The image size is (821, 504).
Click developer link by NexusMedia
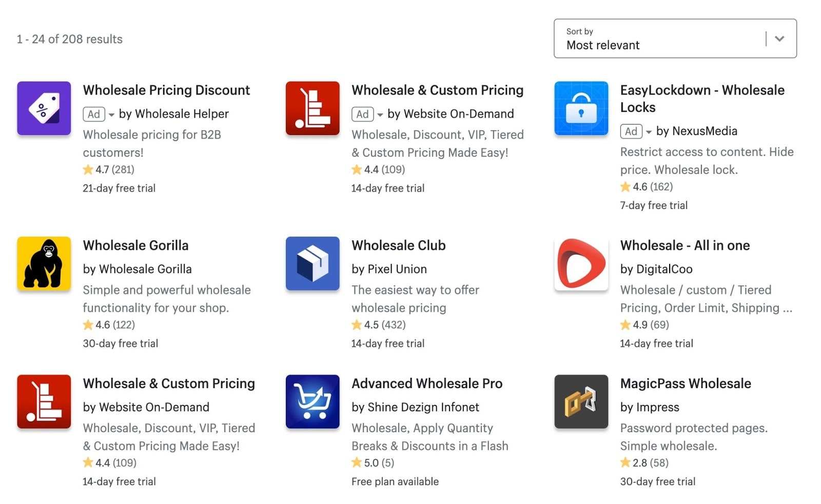[x=696, y=131]
